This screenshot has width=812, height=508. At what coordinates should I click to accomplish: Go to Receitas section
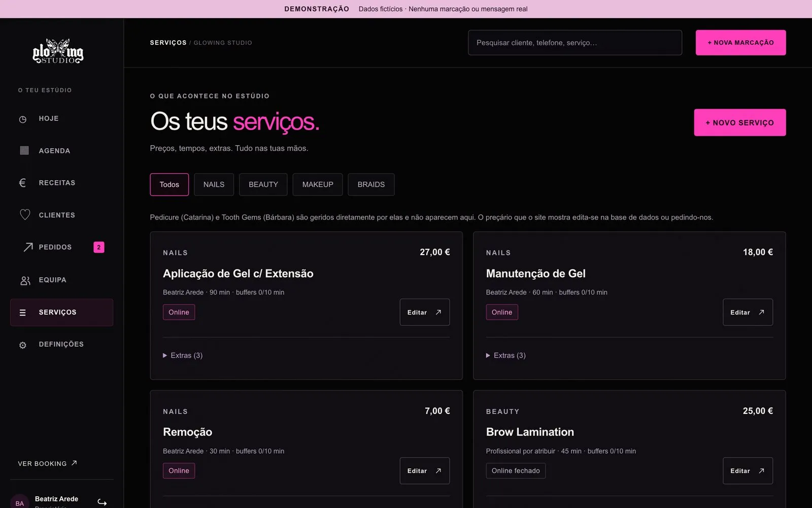click(61, 183)
